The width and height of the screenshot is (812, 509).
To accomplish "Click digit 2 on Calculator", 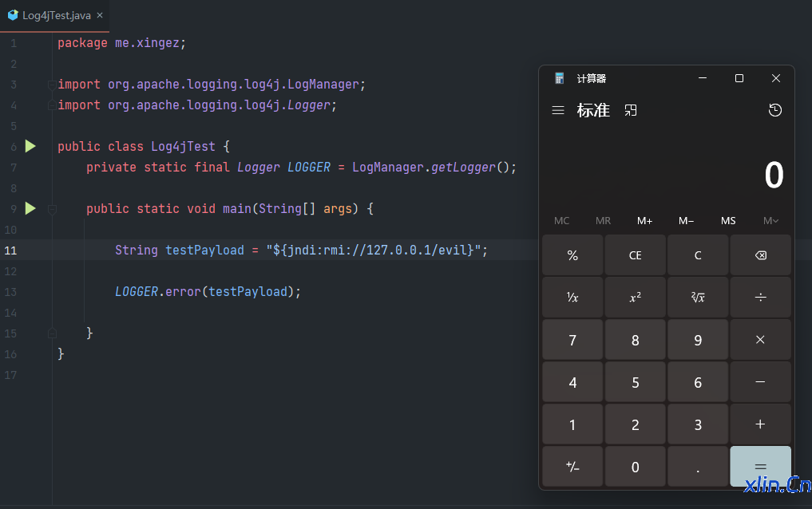I will [636, 424].
